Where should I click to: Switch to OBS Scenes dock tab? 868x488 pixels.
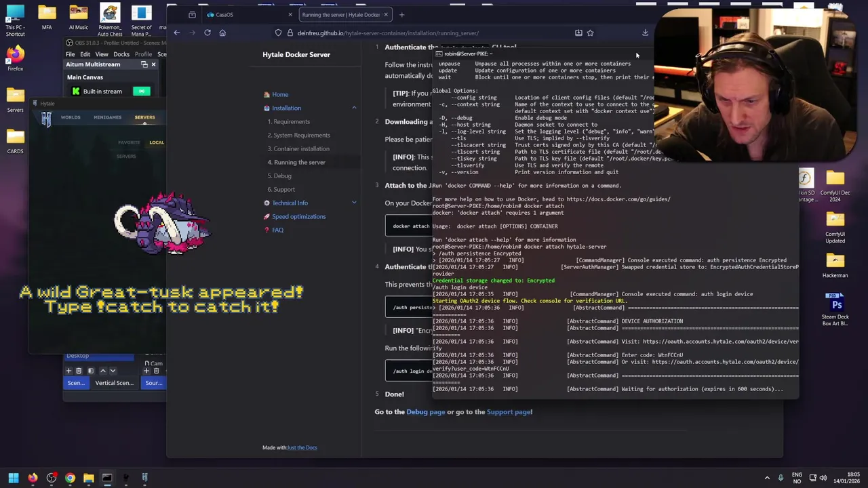(76, 383)
